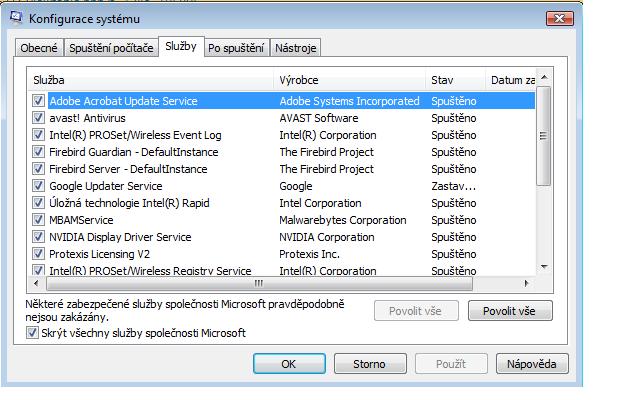Confirm with the OK button
This screenshot has width=640, height=400.
289,364
